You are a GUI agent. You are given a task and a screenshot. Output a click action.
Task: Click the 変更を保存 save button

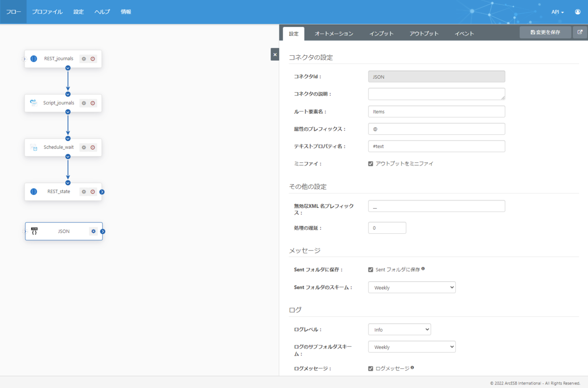pos(545,31)
